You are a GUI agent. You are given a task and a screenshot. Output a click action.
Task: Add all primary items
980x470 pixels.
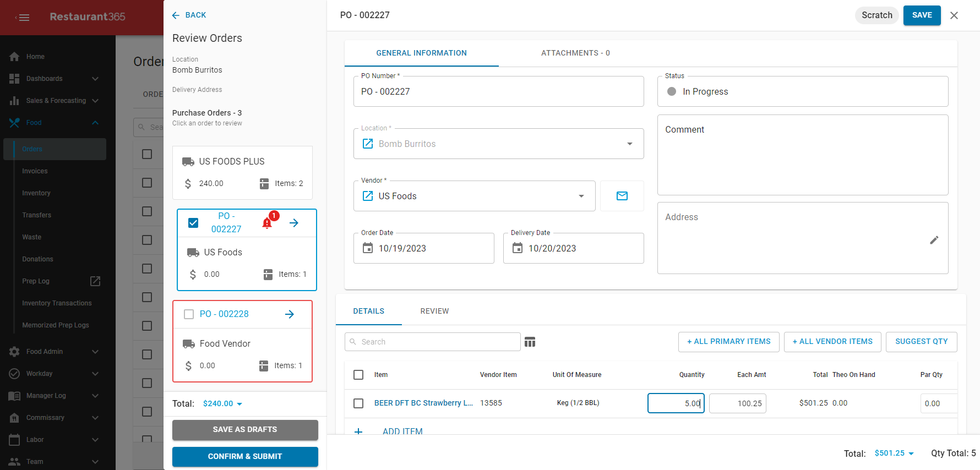(728, 342)
